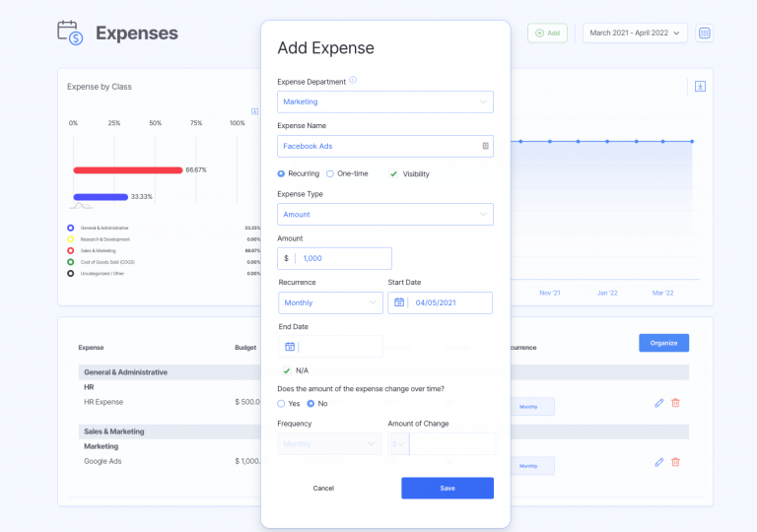The width and height of the screenshot is (757, 532).
Task: Click the Expense Department info icon
Action: coord(353,81)
